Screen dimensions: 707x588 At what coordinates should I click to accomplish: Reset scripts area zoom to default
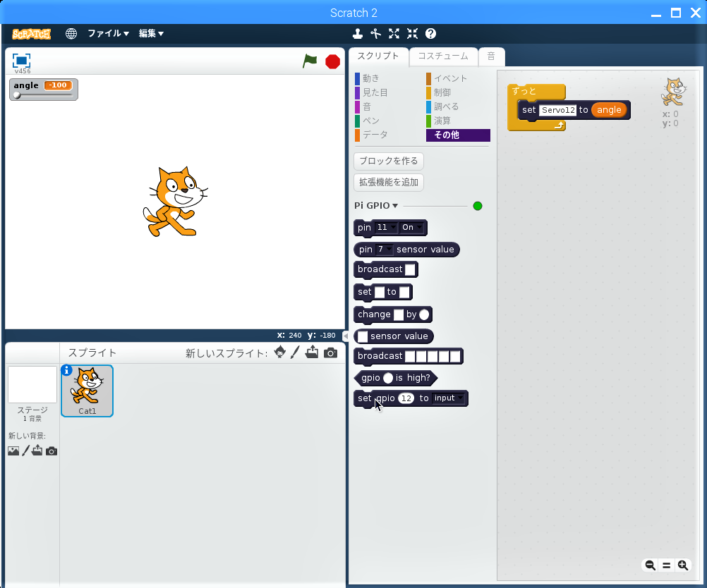666,565
